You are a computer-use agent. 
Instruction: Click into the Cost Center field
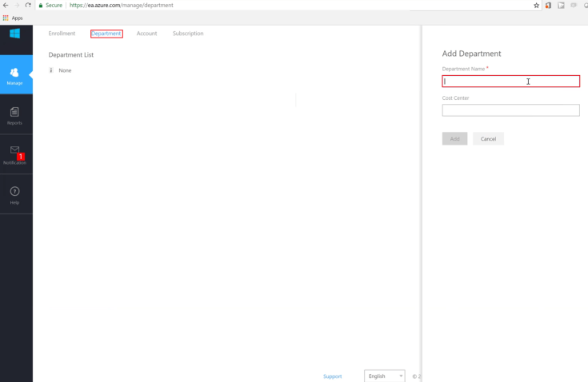pyautogui.click(x=510, y=110)
